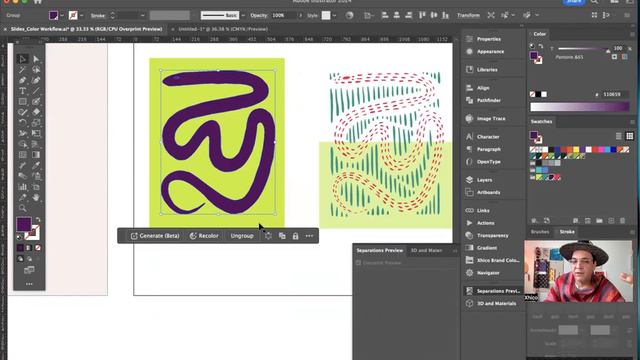
Task: Open the Image Trace panel
Action: (x=491, y=118)
